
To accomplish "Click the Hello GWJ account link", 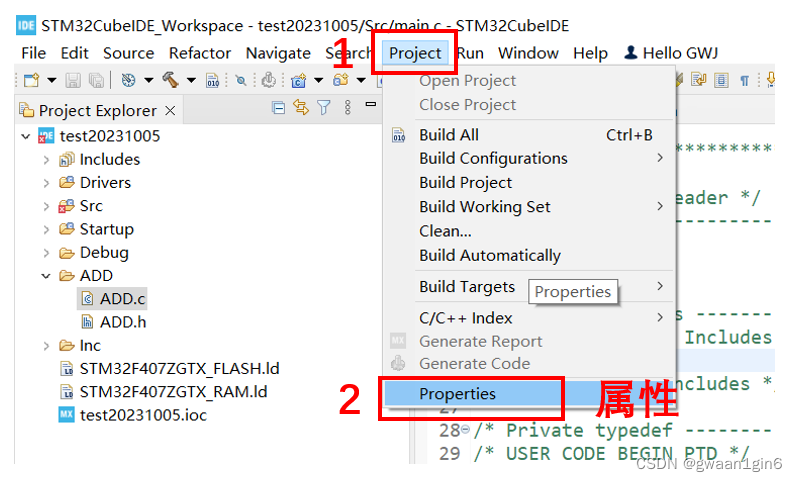I will (x=680, y=53).
